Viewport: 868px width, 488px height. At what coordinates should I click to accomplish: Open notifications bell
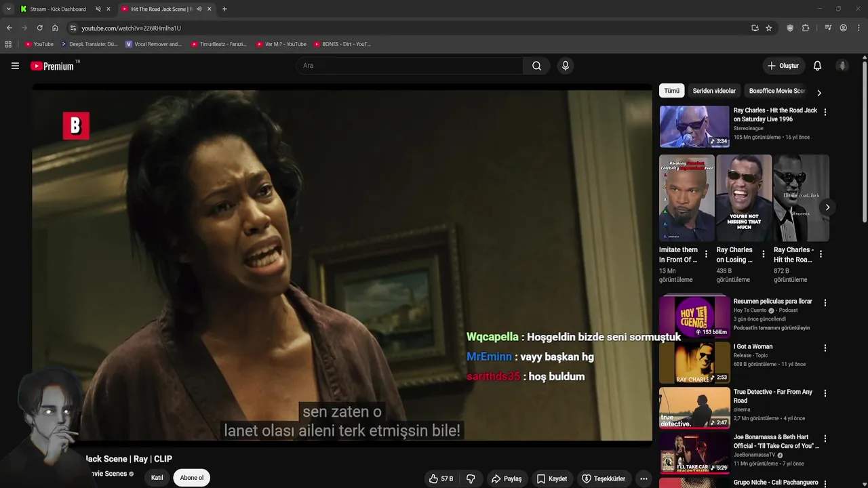point(817,66)
